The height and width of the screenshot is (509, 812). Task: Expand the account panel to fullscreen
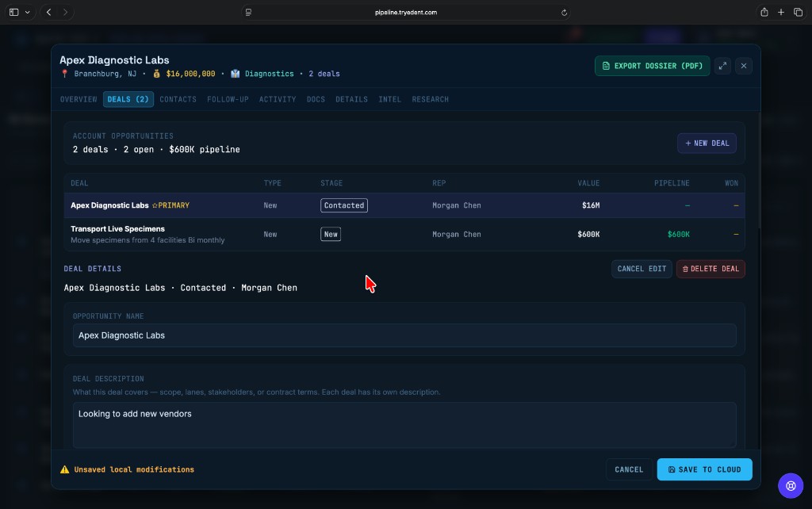coord(722,66)
